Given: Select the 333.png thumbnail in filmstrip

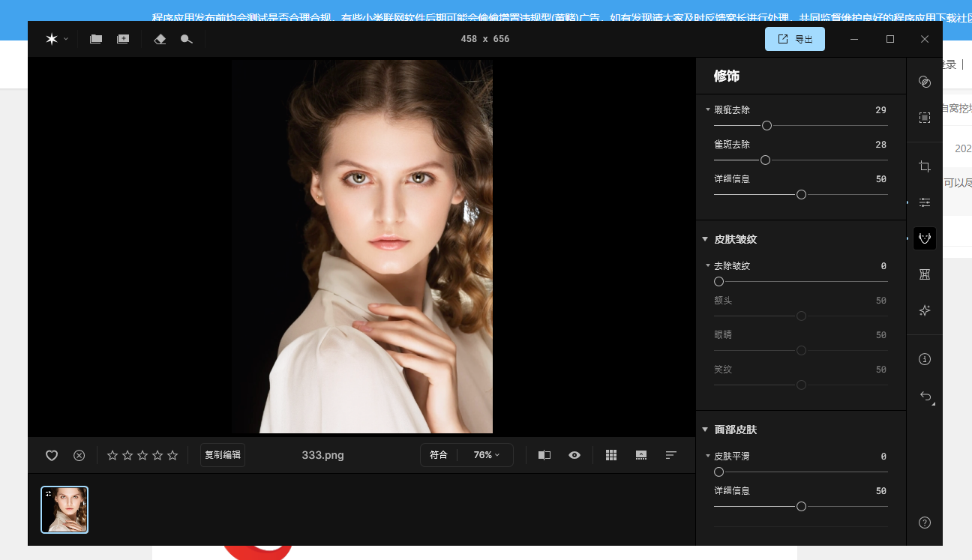Looking at the screenshot, I should point(64,510).
